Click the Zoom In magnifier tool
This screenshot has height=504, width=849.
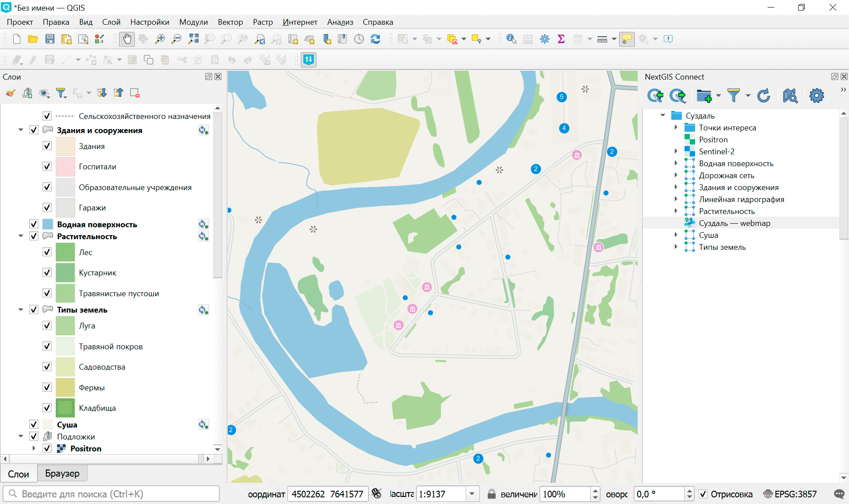(160, 39)
